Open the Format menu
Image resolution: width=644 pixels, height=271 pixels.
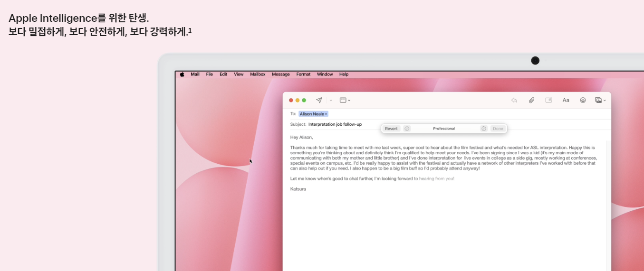[303, 75]
